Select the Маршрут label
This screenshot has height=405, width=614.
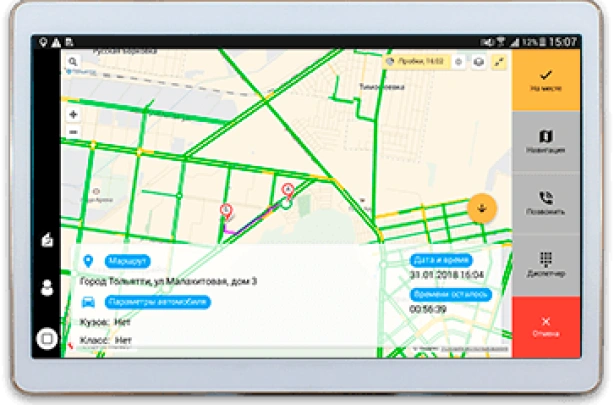click(127, 261)
